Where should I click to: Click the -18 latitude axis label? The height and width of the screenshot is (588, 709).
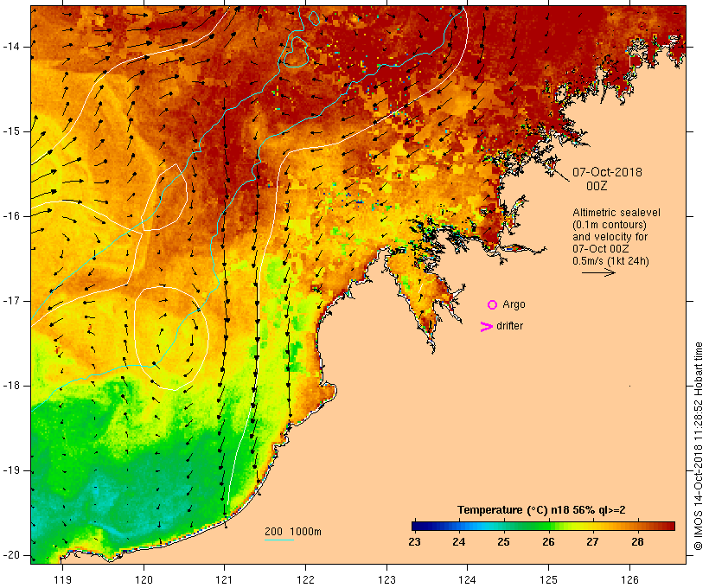(11, 386)
